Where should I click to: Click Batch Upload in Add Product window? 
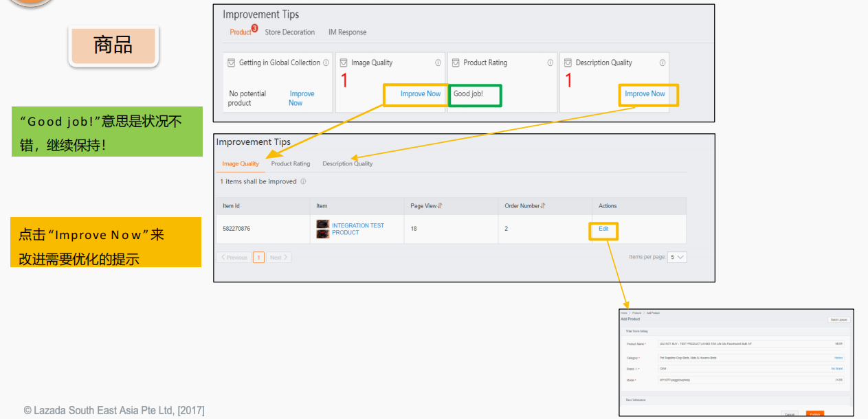839,319
